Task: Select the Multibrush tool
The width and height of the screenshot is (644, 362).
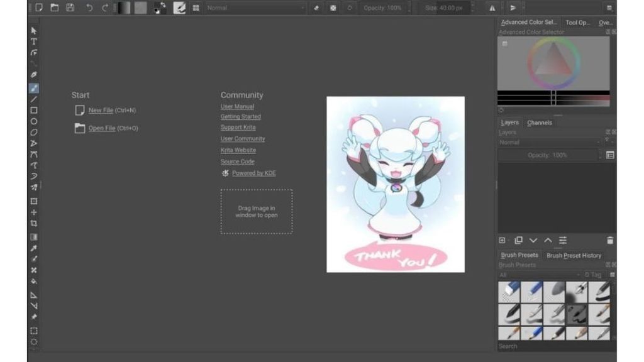Action: point(34,187)
